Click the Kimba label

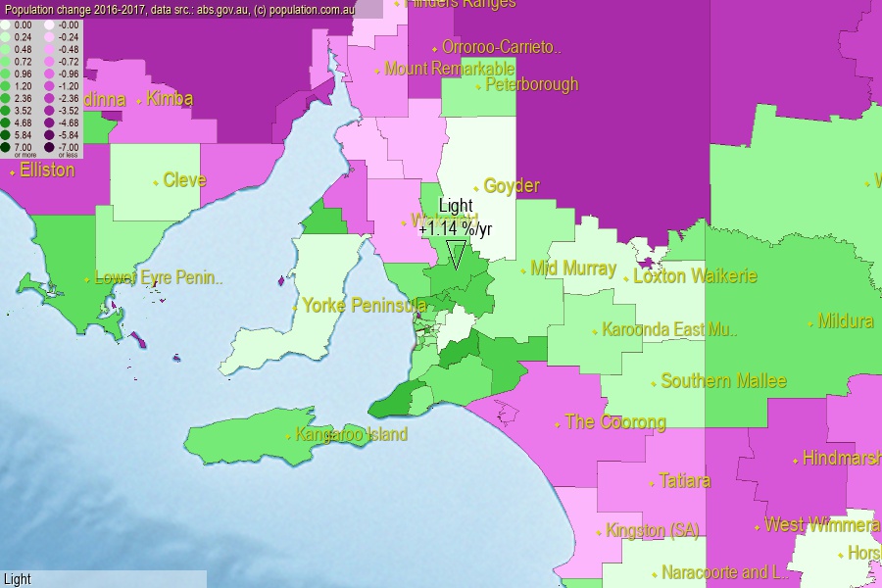click(x=170, y=98)
